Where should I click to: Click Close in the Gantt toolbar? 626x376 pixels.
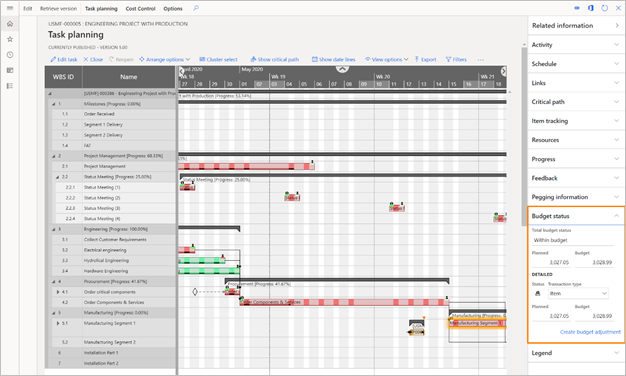[93, 59]
